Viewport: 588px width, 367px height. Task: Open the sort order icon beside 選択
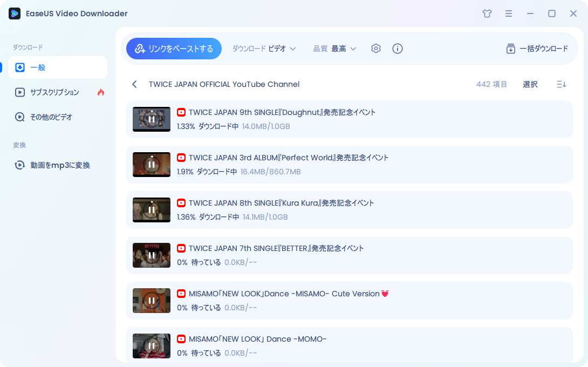pyautogui.click(x=560, y=84)
